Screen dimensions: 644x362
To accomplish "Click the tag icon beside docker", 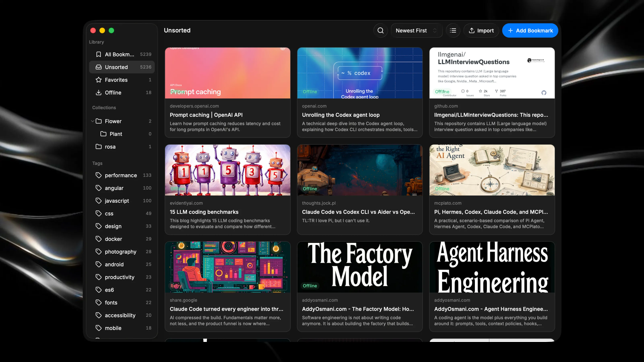I will click(98, 239).
